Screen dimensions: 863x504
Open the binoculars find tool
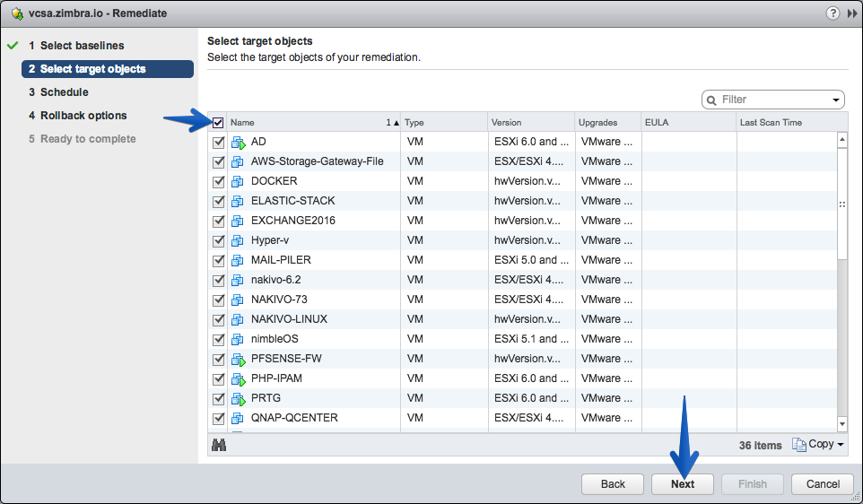(x=219, y=445)
